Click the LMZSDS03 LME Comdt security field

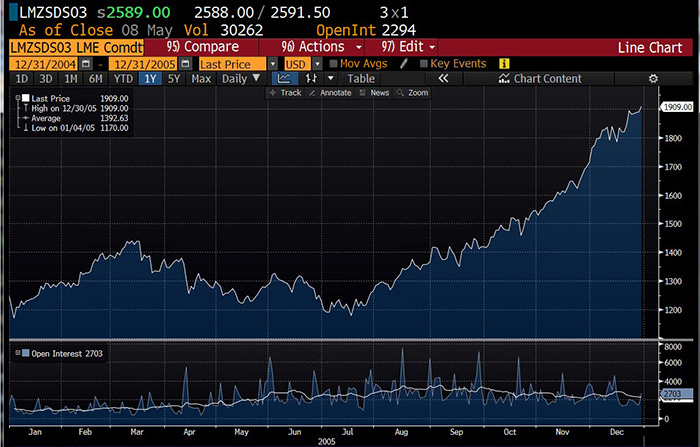point(75,47)
